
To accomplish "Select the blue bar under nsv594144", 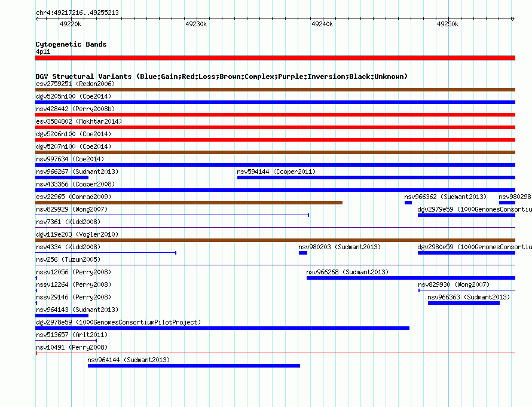I will click(376, 178).
